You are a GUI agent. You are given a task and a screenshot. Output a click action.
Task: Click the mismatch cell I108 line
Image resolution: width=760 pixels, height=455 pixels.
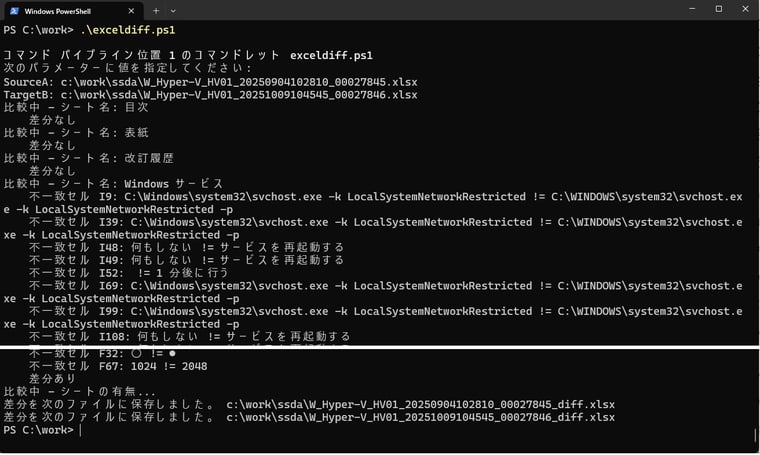coord(190,336)
